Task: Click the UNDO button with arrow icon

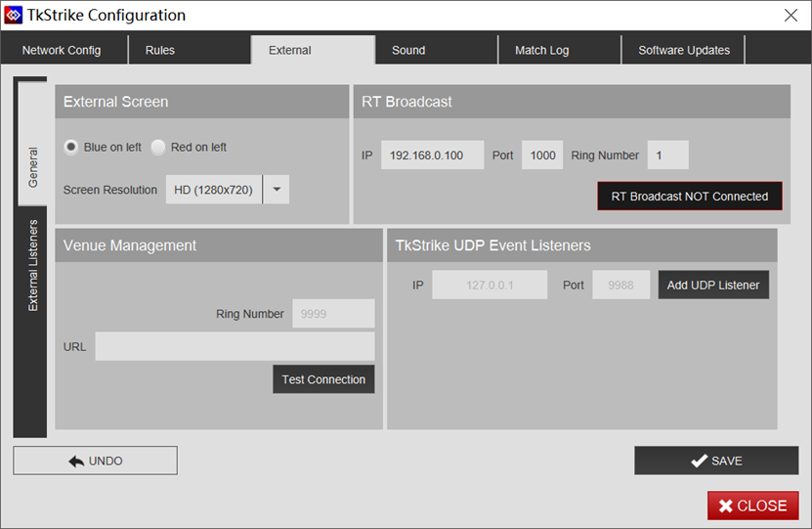Action: tap(95, 461)
